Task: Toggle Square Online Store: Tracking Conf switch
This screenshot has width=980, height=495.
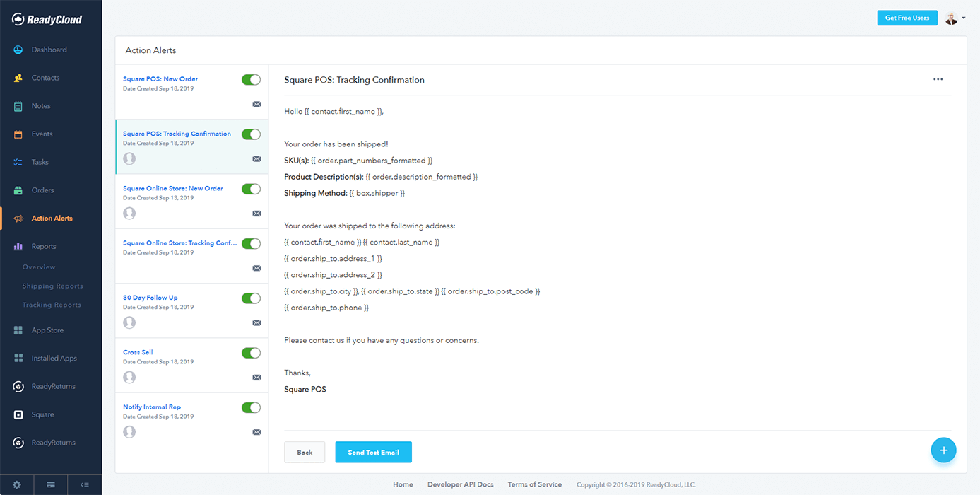Action: 251,243
